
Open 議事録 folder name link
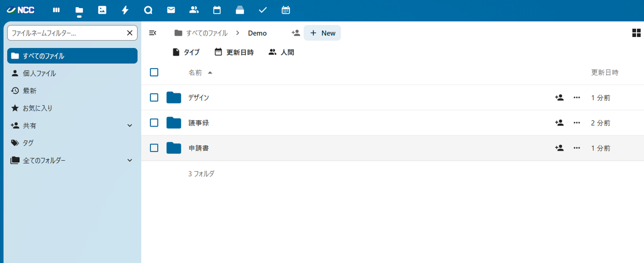(x=199, y=123)
